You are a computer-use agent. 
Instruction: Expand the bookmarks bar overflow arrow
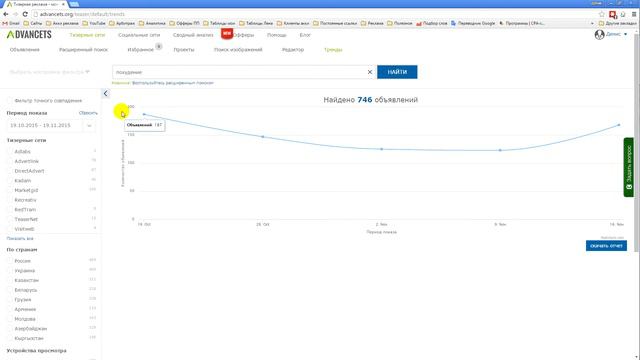click(592, 23)
